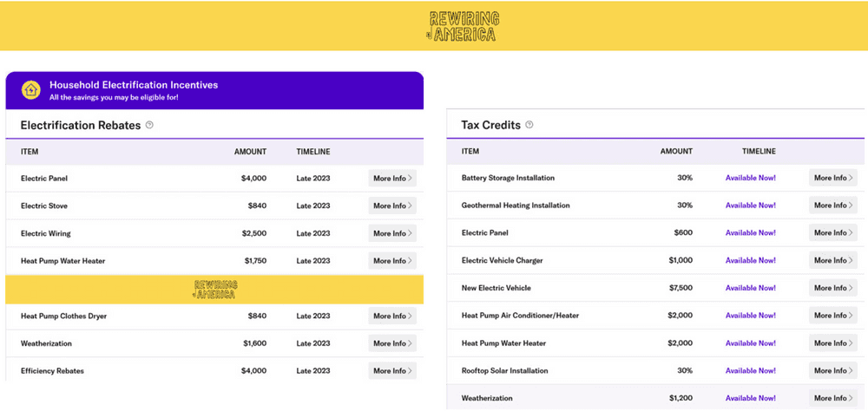Open More Info for Electric Panel rebate
This screenshot has height=411, width=868.
coord(392,178)
